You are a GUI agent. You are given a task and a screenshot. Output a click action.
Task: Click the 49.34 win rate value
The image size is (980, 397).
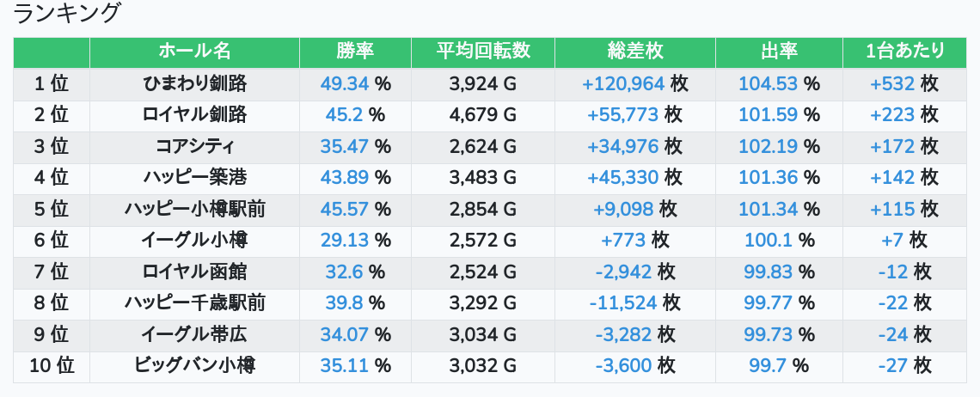[344, 84]
